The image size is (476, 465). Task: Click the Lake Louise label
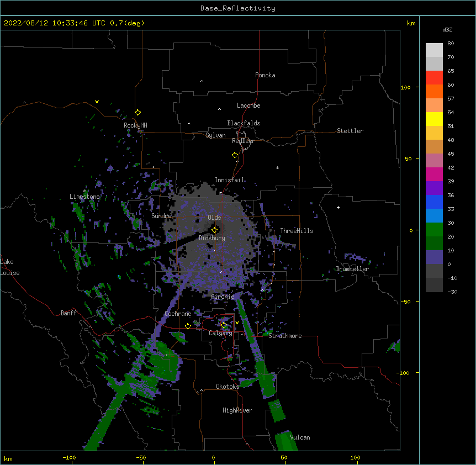point(10,267)
